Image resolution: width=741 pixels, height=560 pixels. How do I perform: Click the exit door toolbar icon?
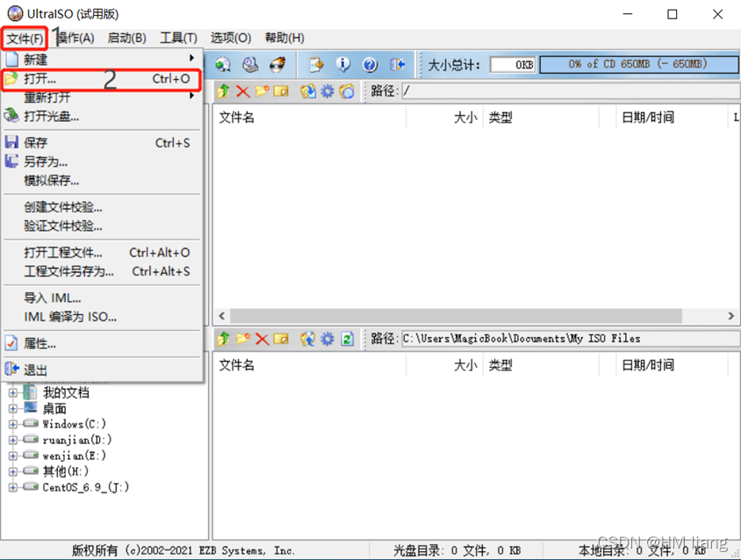pyautogui.click(x=397, y=65)
